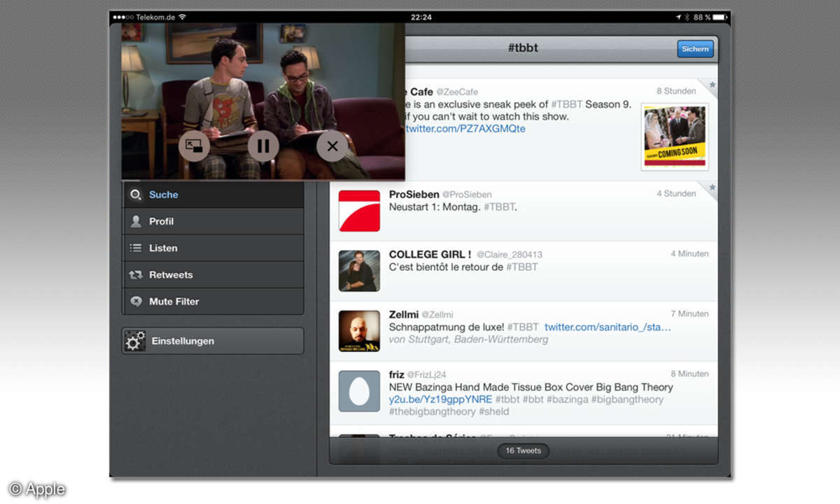Click the @FrizLj24 handle
This screenshot has width=840, height=504.
point(426,375)
